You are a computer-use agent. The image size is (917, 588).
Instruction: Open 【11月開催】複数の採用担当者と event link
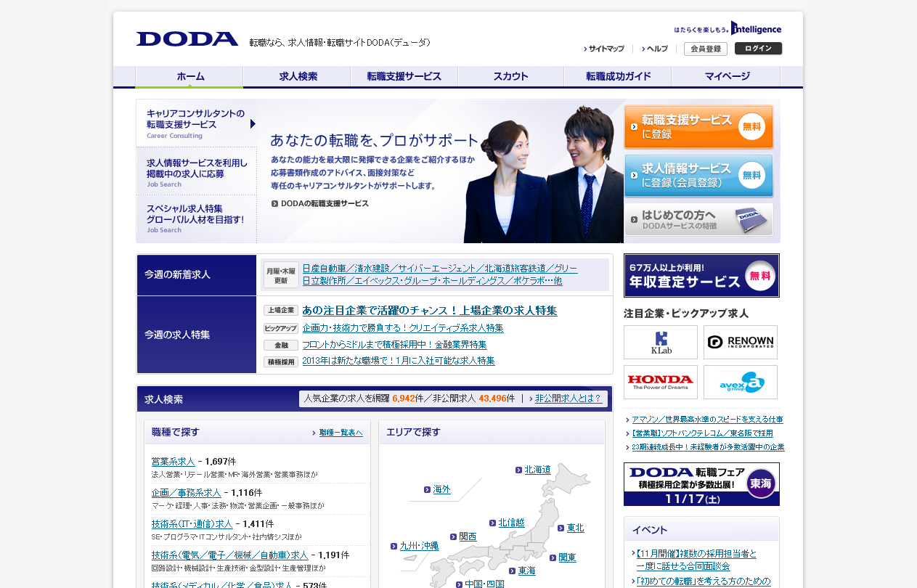[x=697, y=560]
